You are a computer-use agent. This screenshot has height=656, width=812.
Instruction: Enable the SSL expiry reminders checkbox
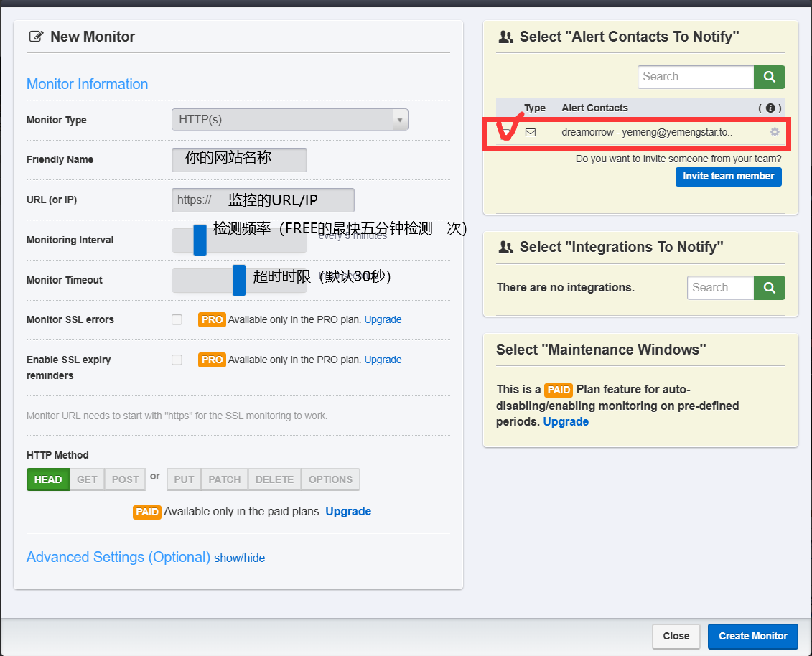(x=177, y=360)
